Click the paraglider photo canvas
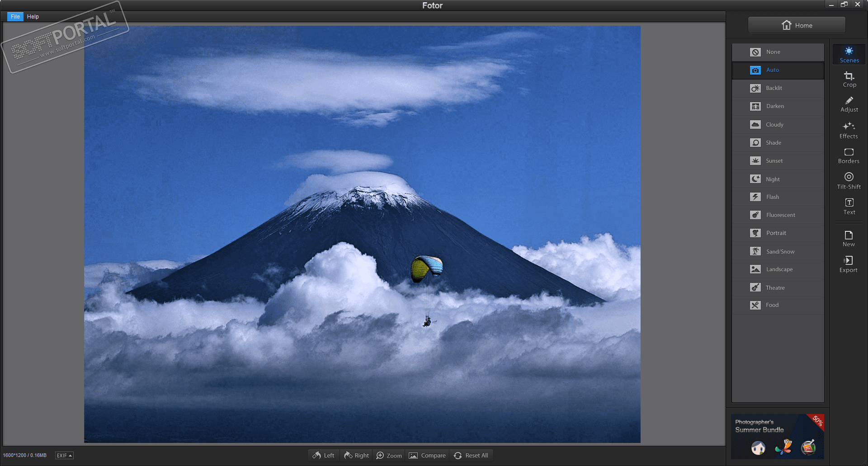 pos(362,234)
